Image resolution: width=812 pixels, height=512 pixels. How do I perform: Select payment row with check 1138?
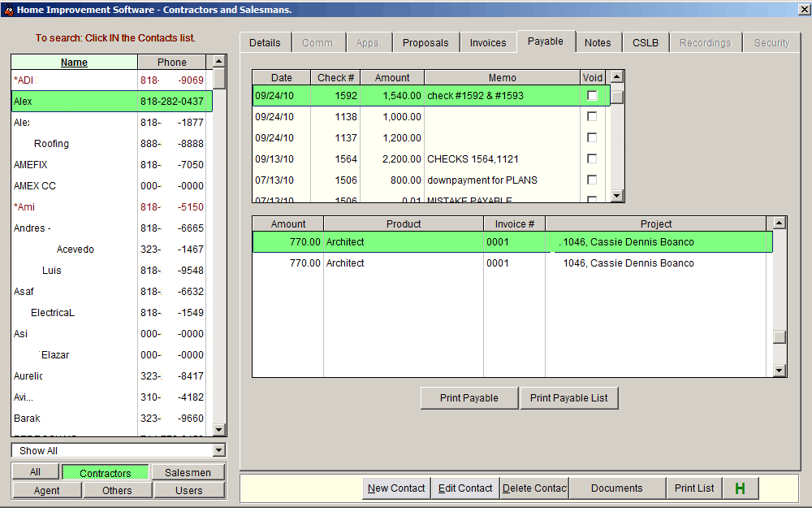[431, 117]
